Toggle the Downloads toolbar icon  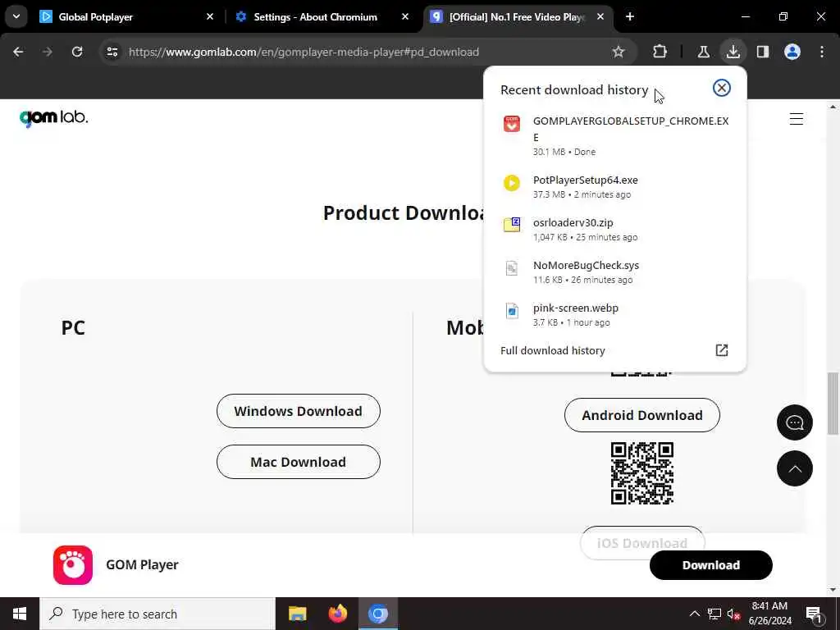(x=733, y=52)
